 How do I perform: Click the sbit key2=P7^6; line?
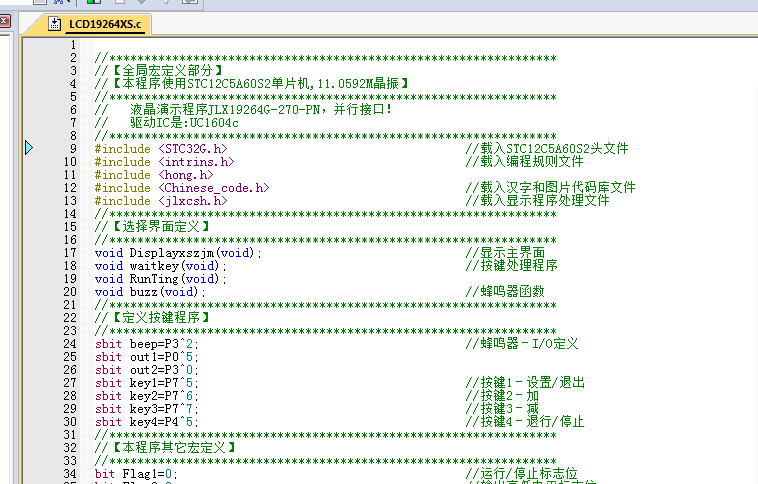[146, 396]
